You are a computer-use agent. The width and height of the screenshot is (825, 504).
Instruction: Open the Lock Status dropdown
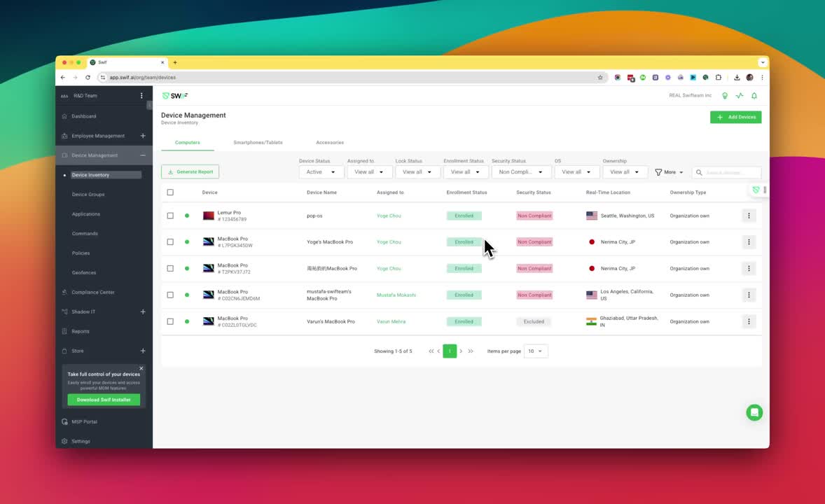pyautogui.click(x=417, y=172)
